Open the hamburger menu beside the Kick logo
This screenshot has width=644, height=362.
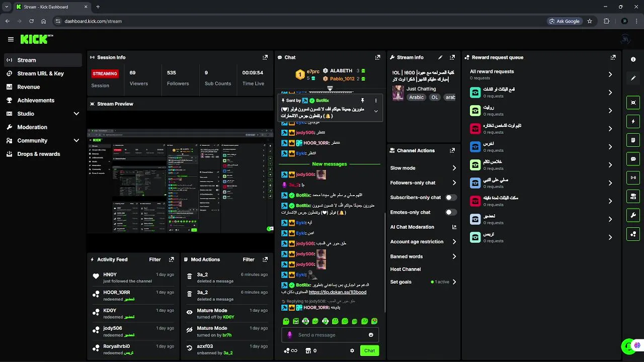point(11,39)
